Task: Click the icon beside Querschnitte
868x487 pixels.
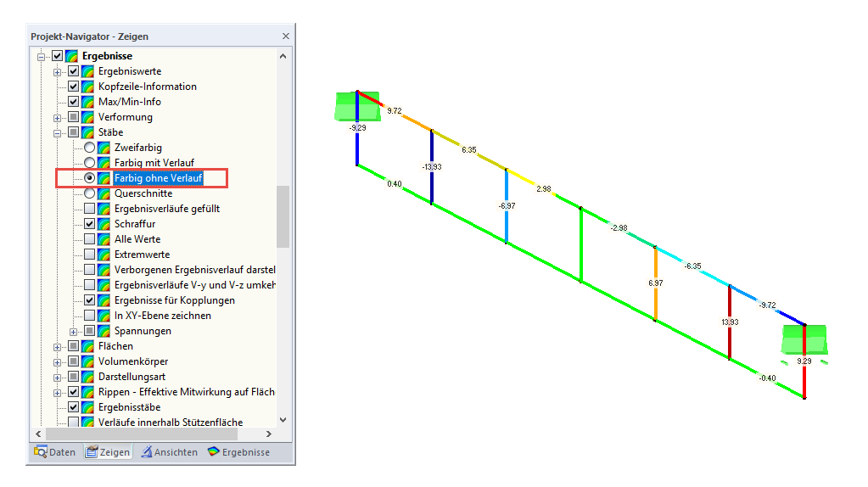Action: (104, 193)
